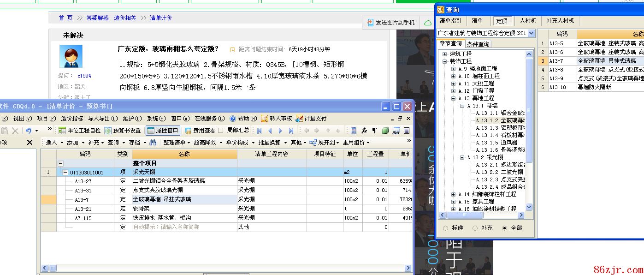Switch to the 人材机 tab
The image size is (644, 275).
[x=527, y=21]
